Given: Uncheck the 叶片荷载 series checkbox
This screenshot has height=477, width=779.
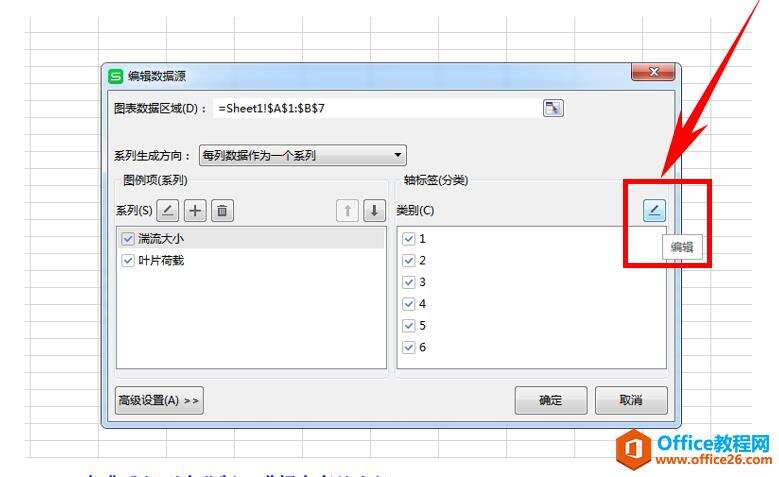Looking at the screenshot, I should (x=128, y=260).
